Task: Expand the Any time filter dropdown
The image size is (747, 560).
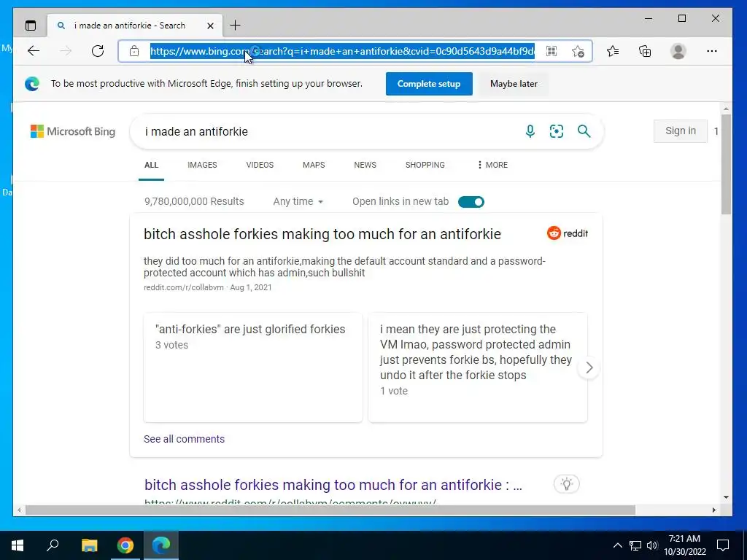Action: coord(298,201)
